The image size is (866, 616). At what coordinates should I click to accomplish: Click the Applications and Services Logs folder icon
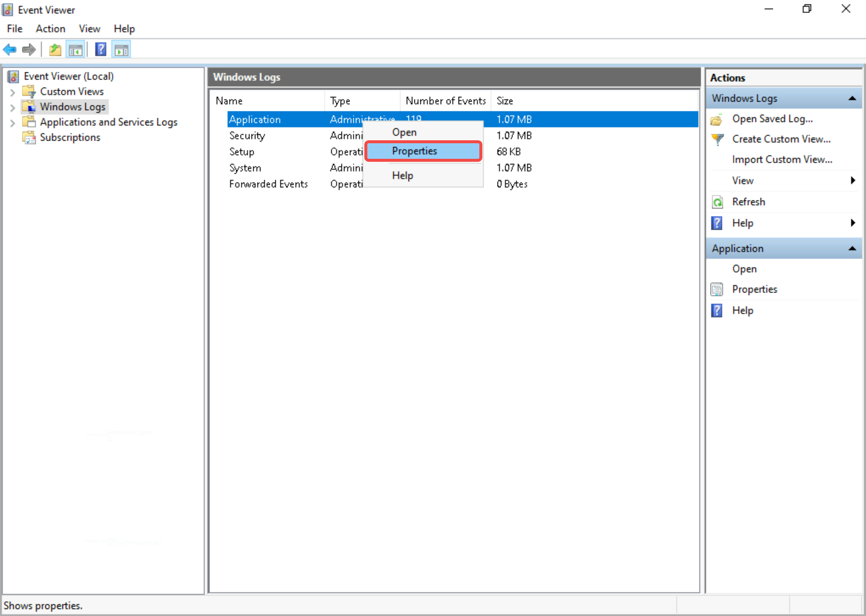click(29, 122)
